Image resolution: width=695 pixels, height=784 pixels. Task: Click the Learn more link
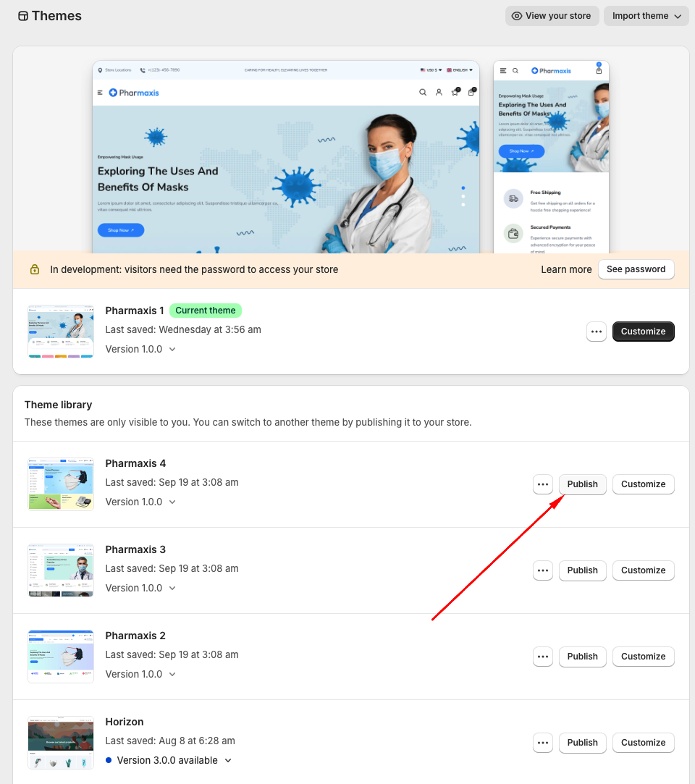pos(566,269)
